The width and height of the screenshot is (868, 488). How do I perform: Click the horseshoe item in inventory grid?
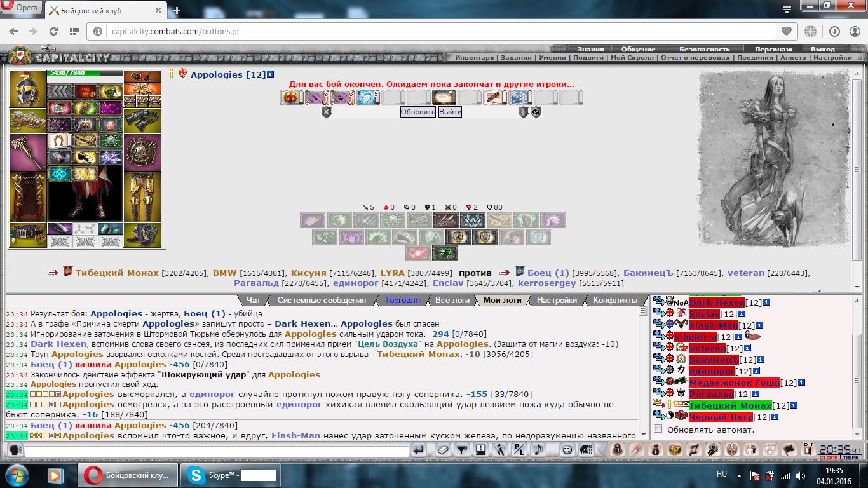[60, 140]
